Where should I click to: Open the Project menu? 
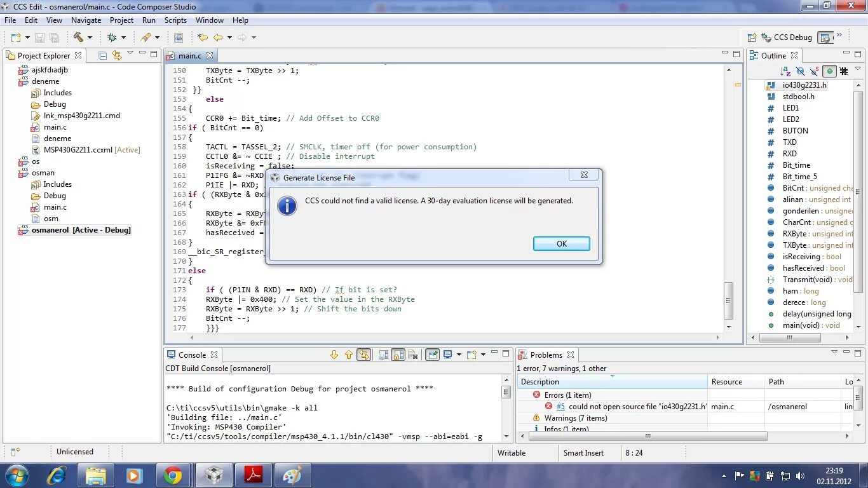(121, 20)
